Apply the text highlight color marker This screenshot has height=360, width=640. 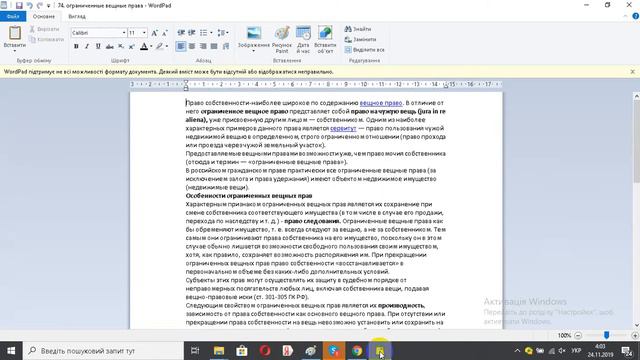(x=159, y=47)
